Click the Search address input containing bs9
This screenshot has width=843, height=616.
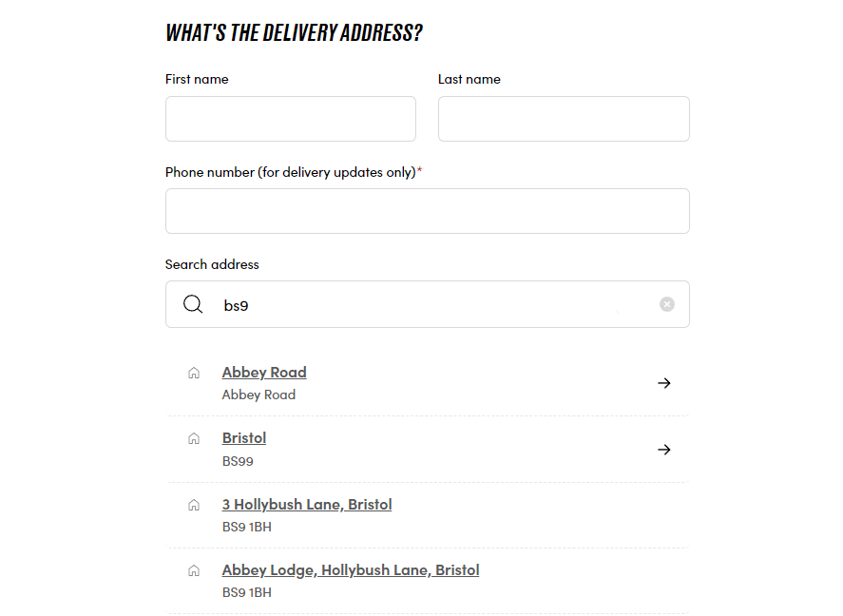point(427,303)
